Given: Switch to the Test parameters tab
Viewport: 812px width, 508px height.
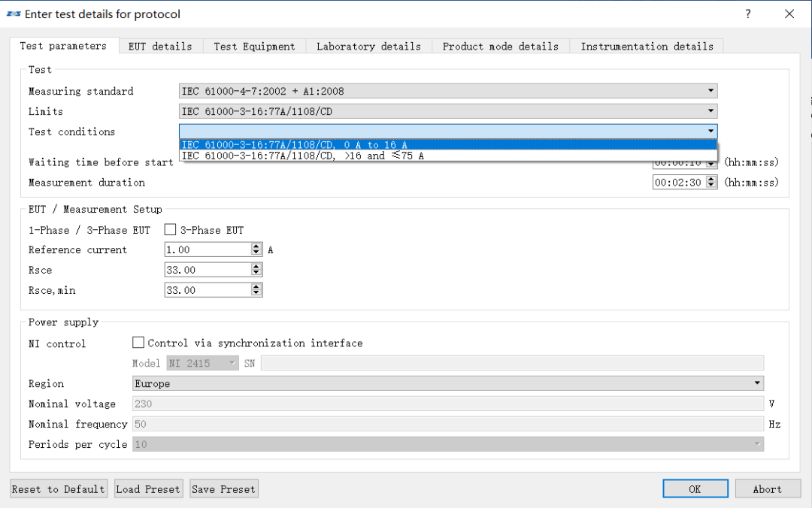Looking at the screenshot, I should (63, 46).
